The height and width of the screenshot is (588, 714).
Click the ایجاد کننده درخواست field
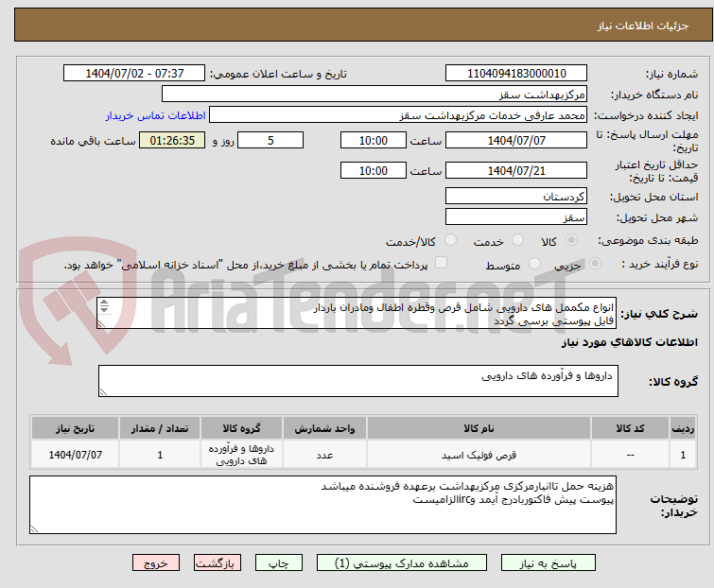(x=398, y=115)
